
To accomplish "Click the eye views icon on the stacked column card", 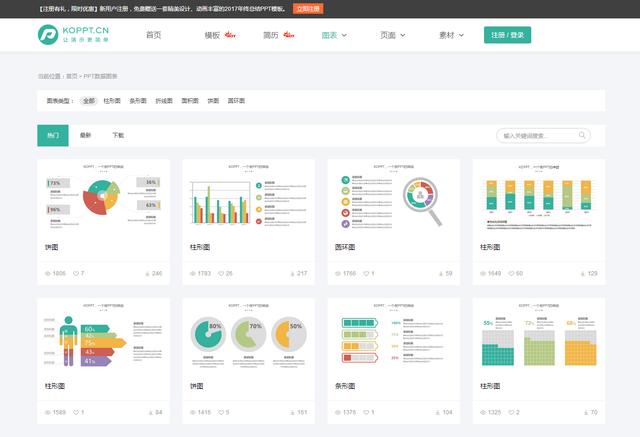I will [x=483, y=273].
